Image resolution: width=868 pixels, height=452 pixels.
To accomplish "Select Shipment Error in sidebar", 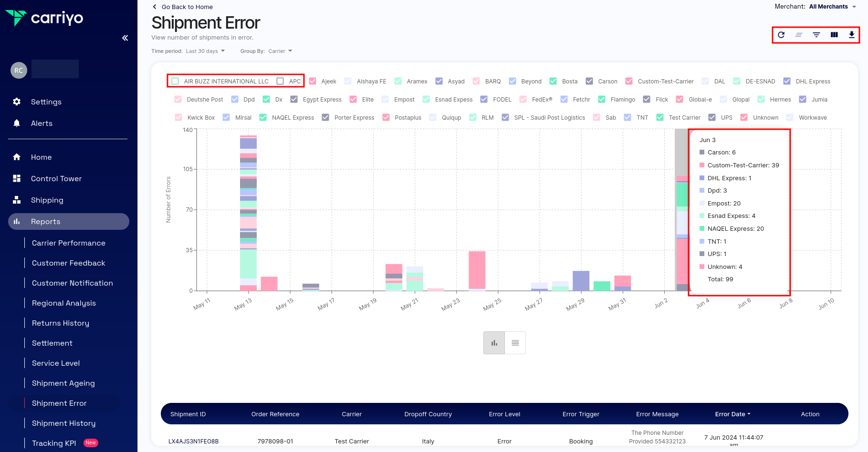I will point(59,403).
